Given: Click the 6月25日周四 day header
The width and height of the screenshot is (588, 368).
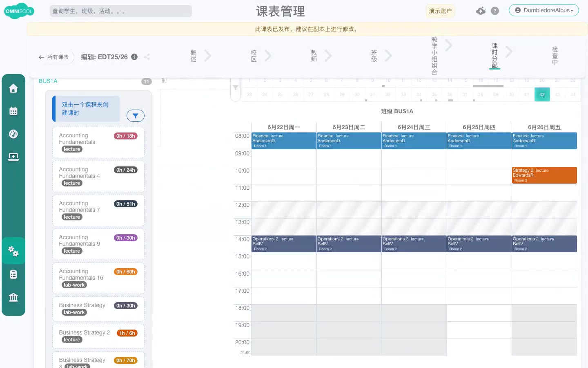Looking at the screenshot, I should [x=479, y=127].
